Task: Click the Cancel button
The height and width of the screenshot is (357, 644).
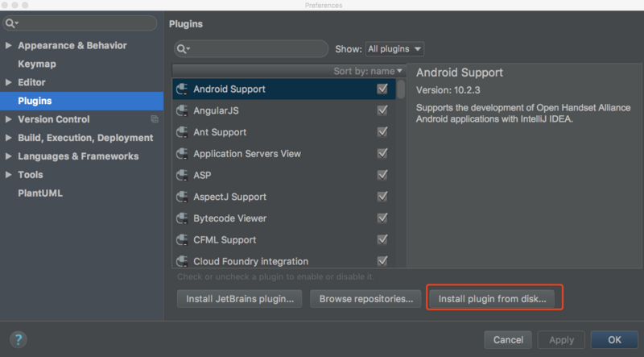Action: [x=508, y=340]
